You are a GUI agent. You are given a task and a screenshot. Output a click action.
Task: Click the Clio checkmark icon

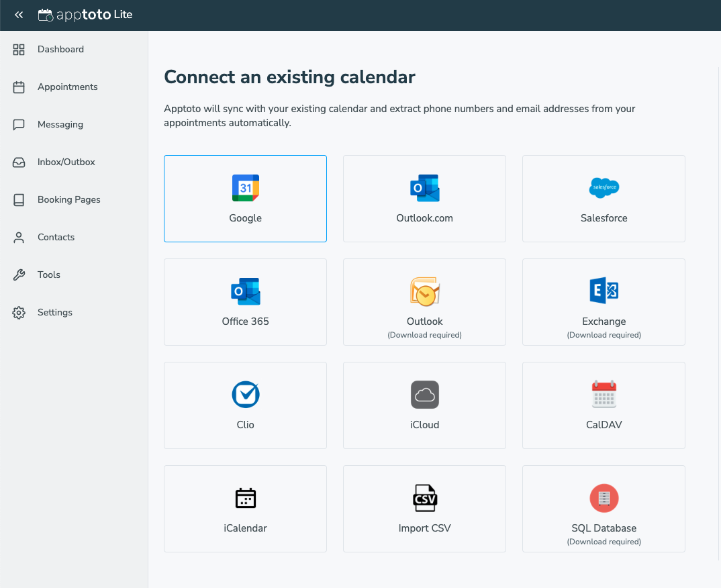click(x=246, y=395)
